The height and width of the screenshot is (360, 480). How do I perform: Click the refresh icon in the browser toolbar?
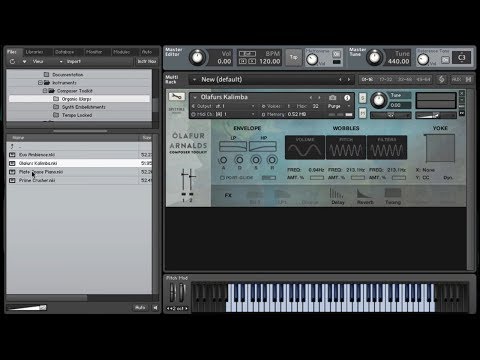pos(12,61)
